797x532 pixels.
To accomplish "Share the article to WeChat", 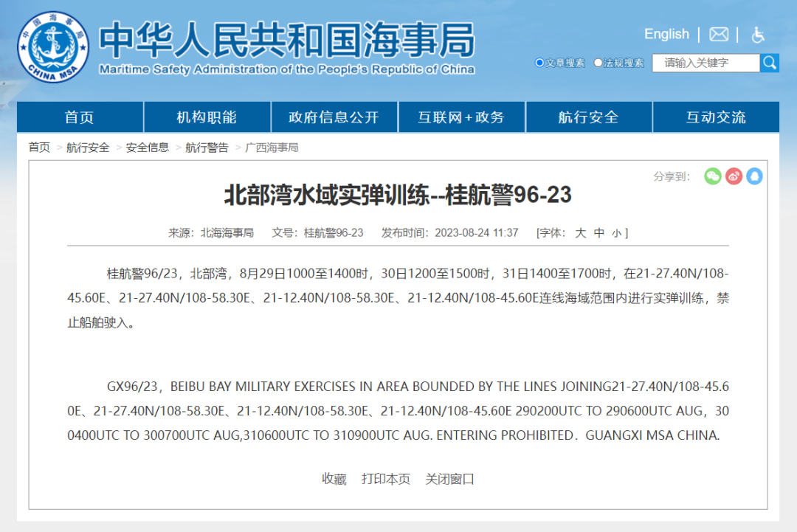I will (712, 176).
